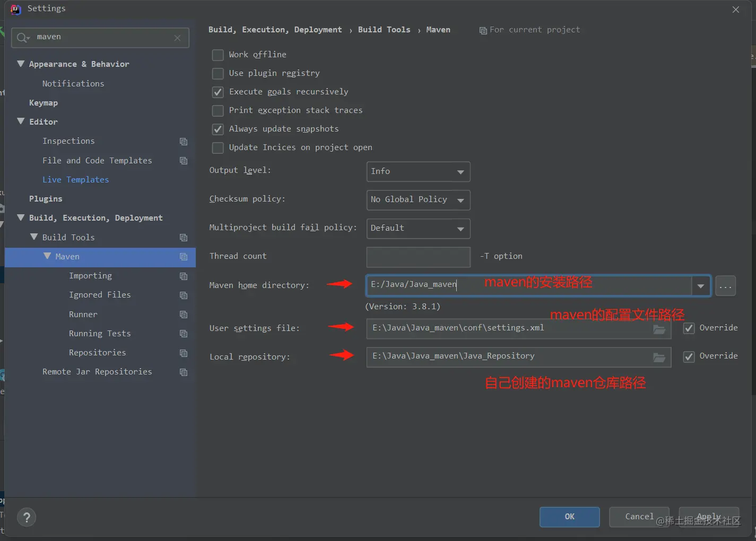Select Keymap in settings tree
Screen dimensions: 756x541
pos(44,103)
